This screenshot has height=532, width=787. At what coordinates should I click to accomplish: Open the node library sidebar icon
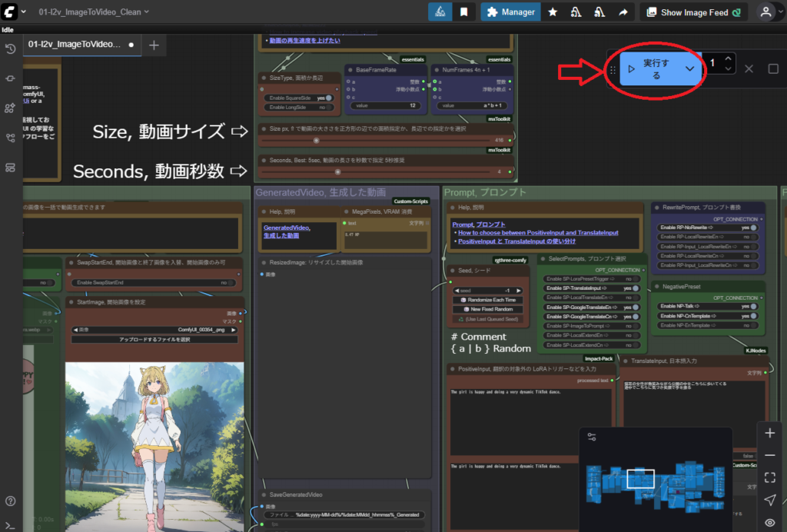pos(10,108)
